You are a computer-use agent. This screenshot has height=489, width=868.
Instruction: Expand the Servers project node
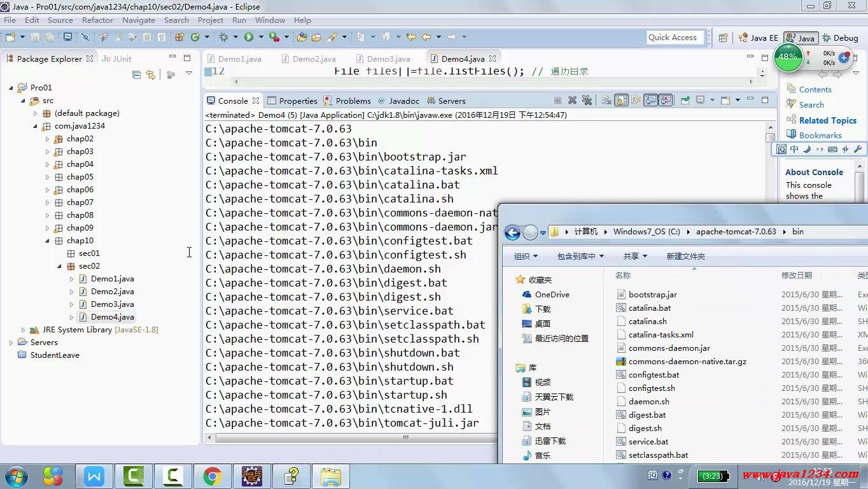click(x=11, y=343)
